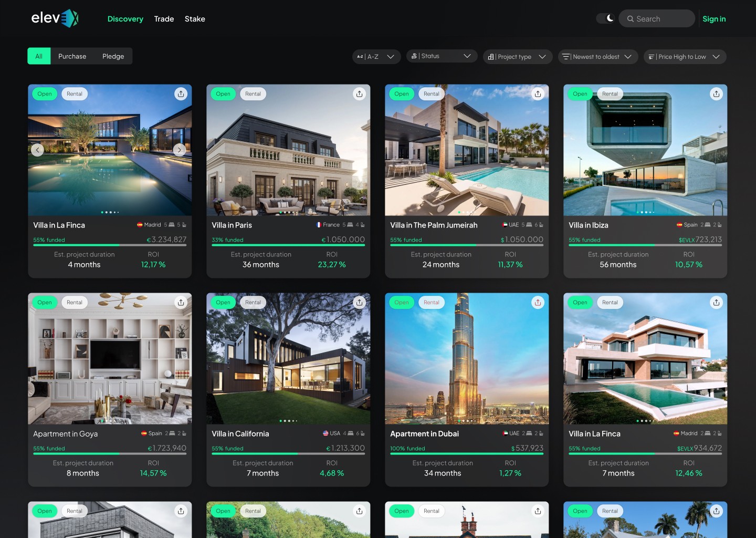Expand the Newest to oldest dropdown chevron

[628, 57]
